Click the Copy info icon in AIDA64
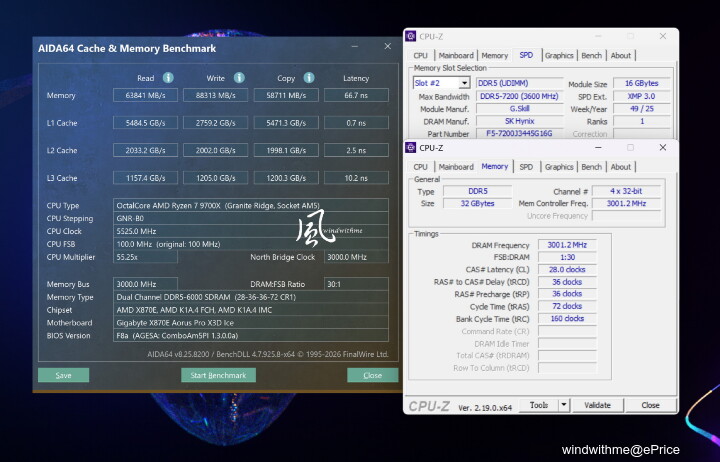Image resolution: width=720 pixels, height=462 pixels. (x=309, y=78)
